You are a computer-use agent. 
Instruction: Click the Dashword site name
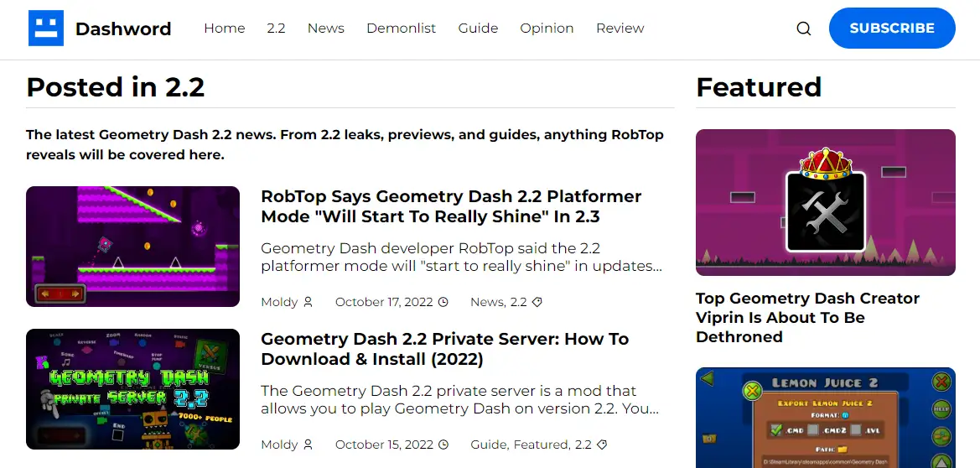tap(123, 29)
